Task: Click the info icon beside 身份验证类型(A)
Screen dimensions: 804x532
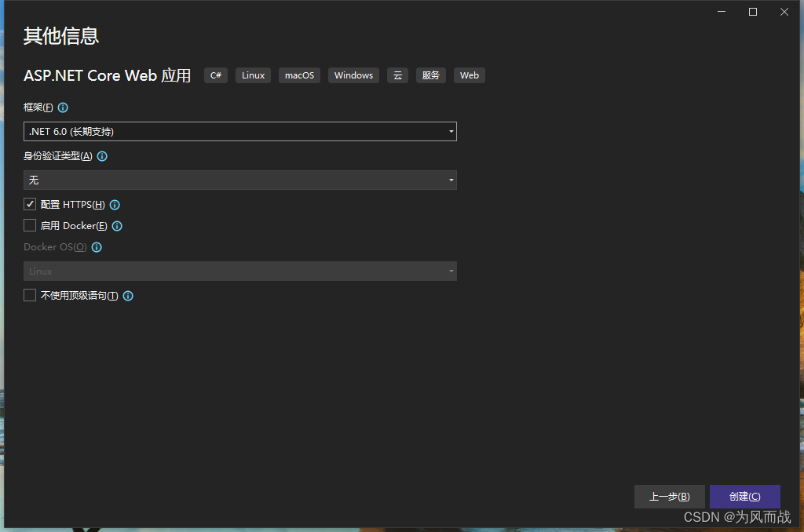Action: point(101,156)
